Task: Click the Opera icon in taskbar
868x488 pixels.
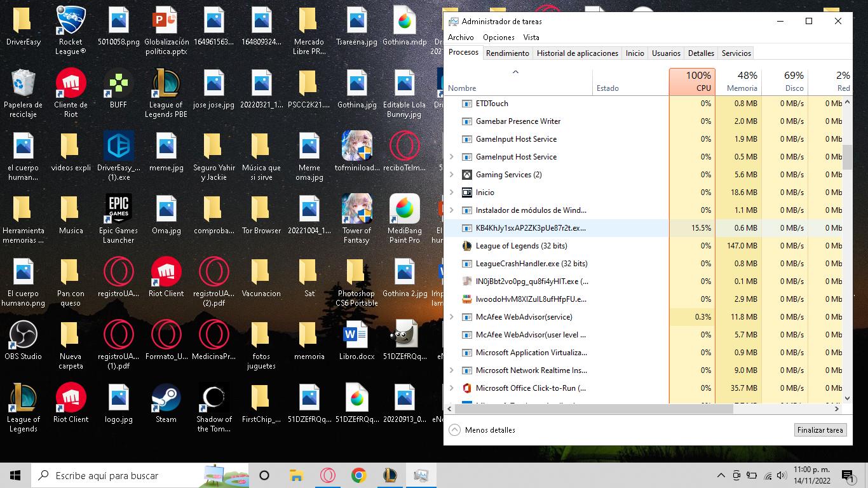Action: coord(328,475)
